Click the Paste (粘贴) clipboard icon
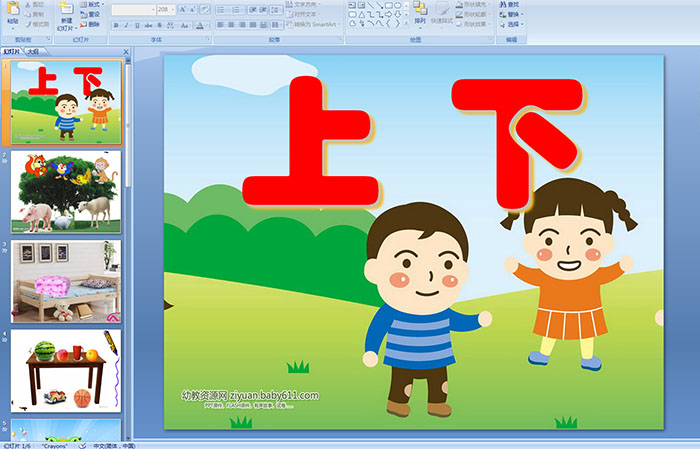This screenshot has height=449, width=700. [x=13, y=10]
